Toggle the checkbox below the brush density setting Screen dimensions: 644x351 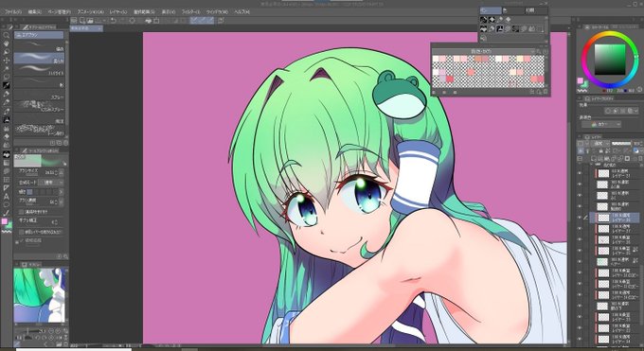(21, 212)
